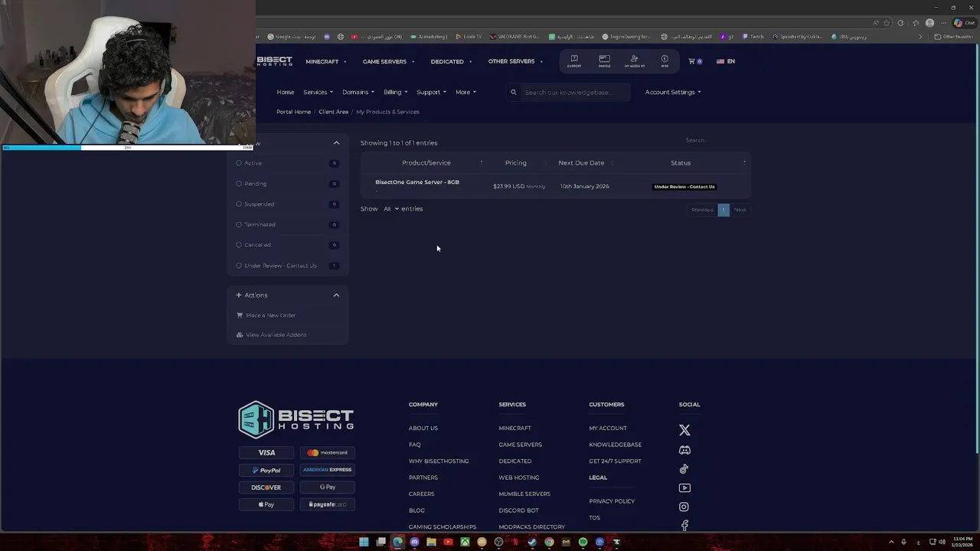Click the browser profile avatar icon
Image resolution: width=980 pixels, height=551 pixels.
pyautogui.click(x=929, y=23)
